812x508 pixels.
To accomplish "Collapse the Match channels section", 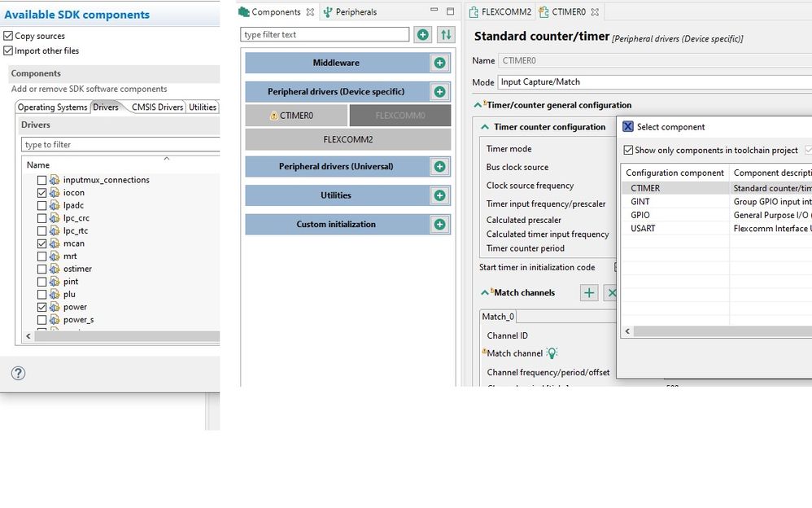I will tap(485, 293).
